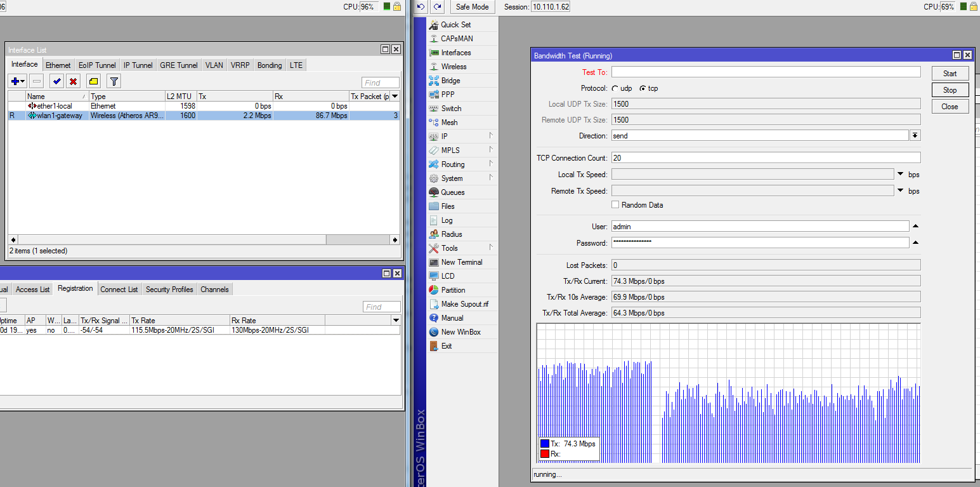Switch to the Security Profiles tab
Viewport: 980px width, 487px height.
(169, 290)
